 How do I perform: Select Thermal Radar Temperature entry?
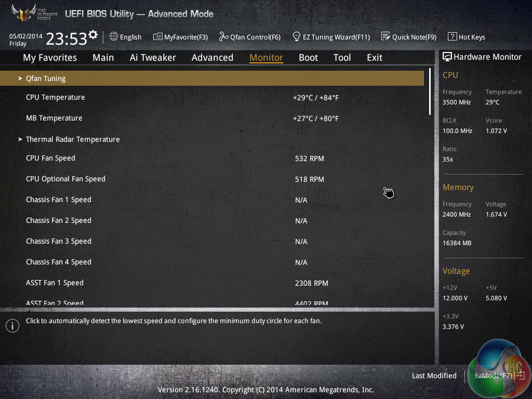click(73, 139)
